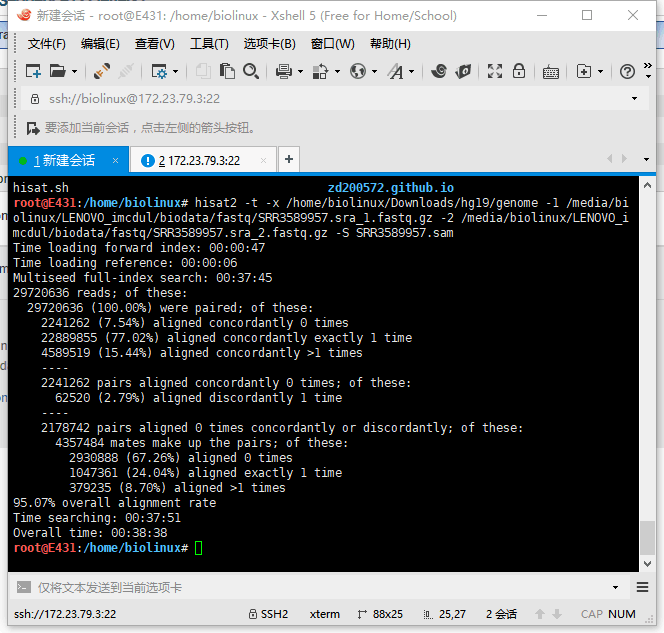664x633 pixels.
Task: Expand the Open session dropdown arrow
Action: coord(75,72)
